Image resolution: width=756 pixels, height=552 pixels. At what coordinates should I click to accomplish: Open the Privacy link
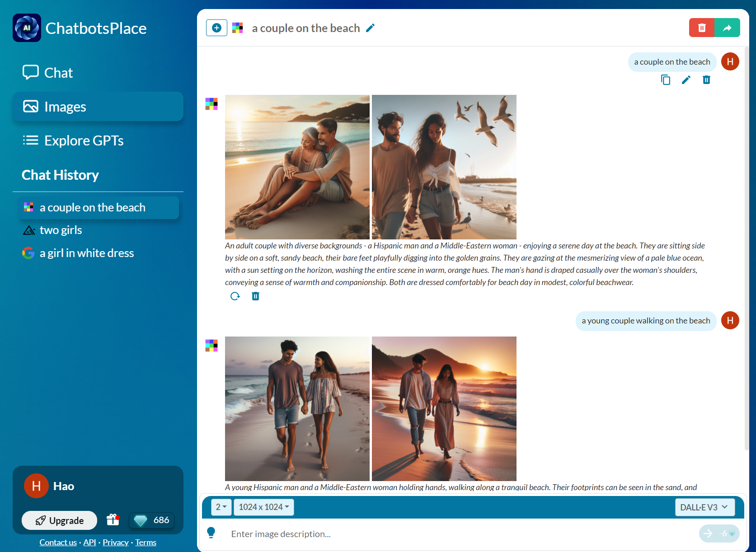click(x=115, y=543)
